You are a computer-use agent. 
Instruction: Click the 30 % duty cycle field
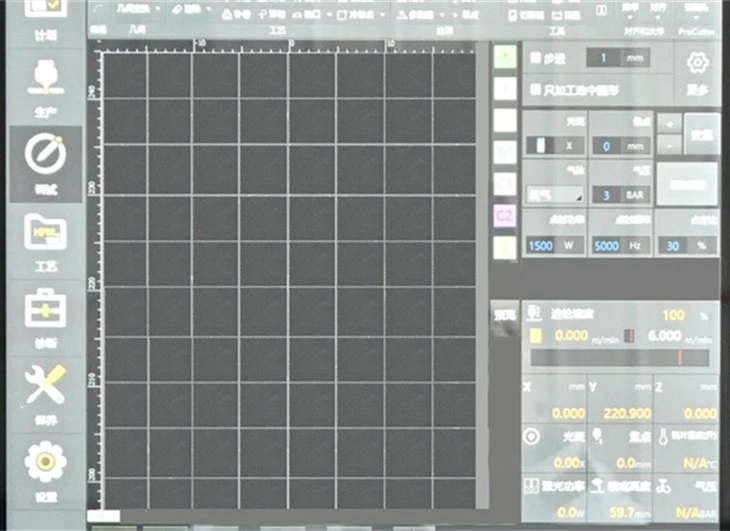(687, 245)
